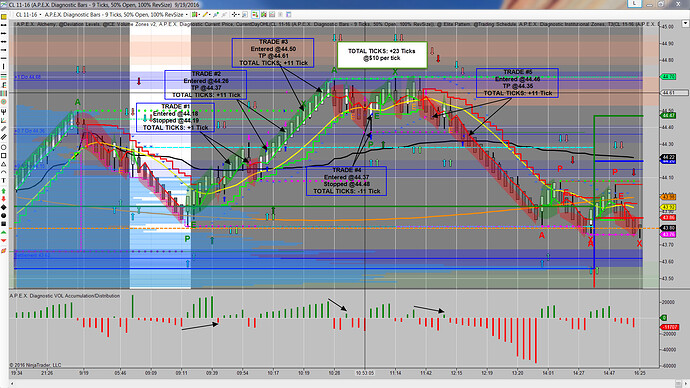Click the green 44.70 price marker

(x=668, y=77)
